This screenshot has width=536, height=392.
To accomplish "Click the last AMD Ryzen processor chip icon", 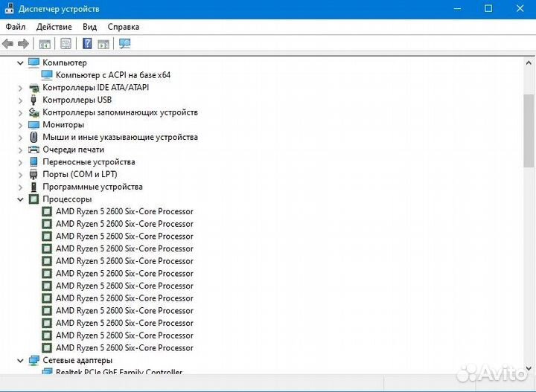I will point(47,348).
